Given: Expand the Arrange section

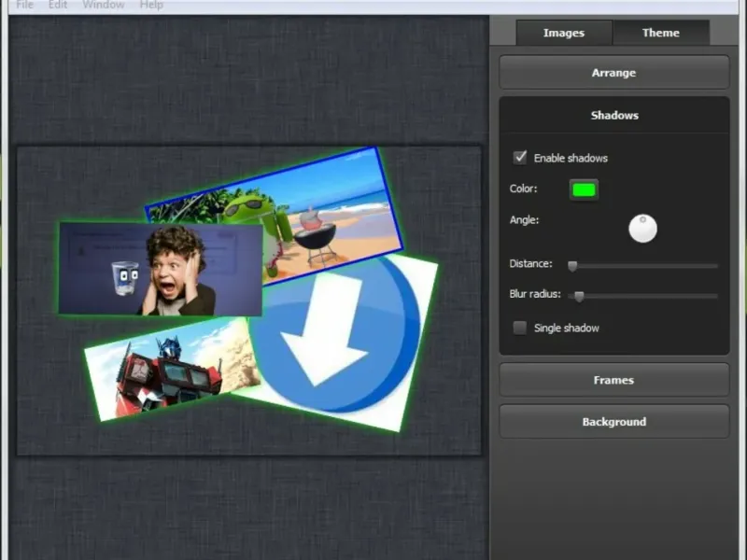Looking at the screenshot, I should [613, 73].
